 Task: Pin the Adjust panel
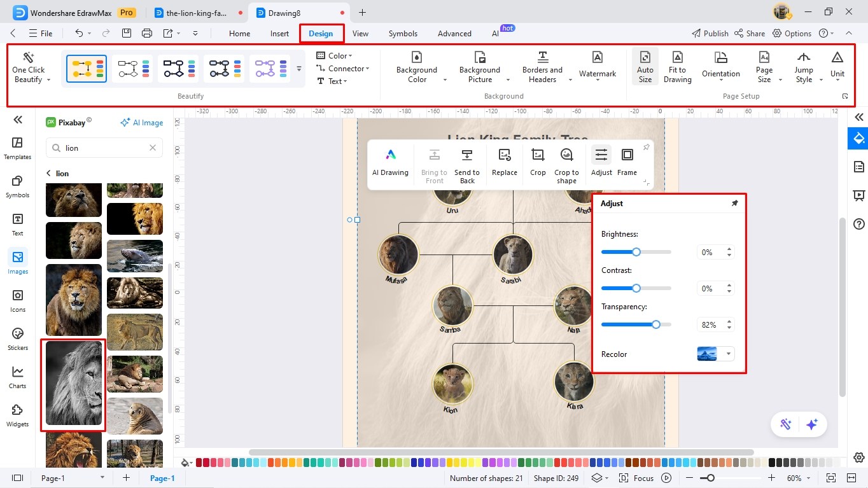click(x=734, y=204)
